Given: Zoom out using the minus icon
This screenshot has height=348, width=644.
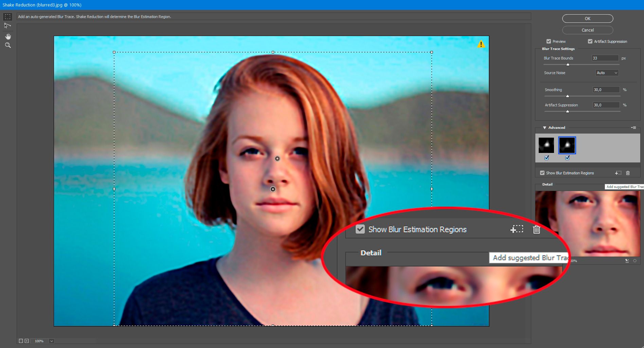Looking at the screenshot, I should pos(21,341).
